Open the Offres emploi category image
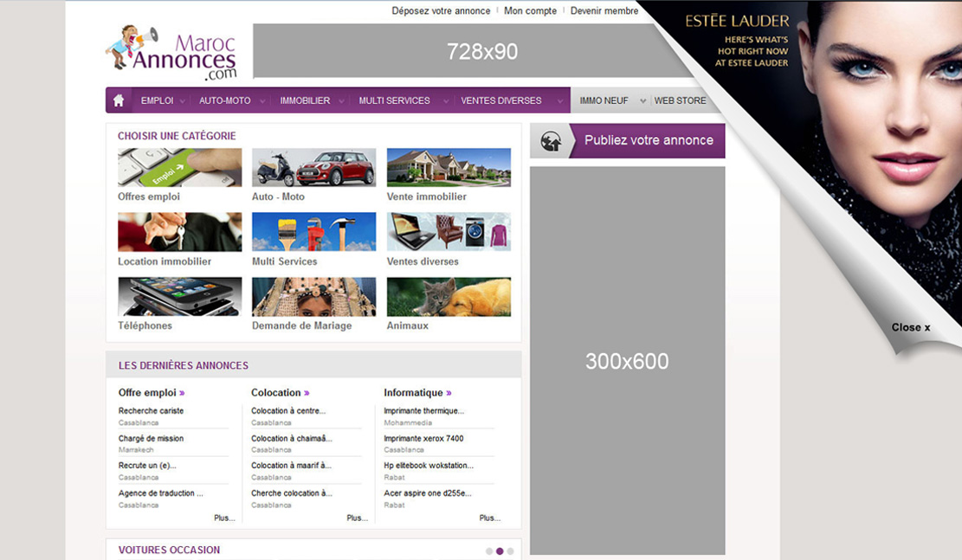 pyautogui.click(x=179, y=167)
